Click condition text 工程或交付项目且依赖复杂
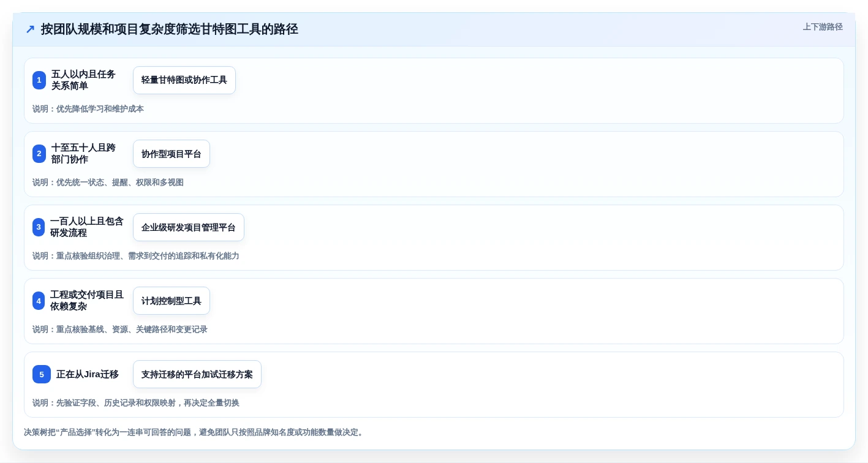 coord(87,301)
